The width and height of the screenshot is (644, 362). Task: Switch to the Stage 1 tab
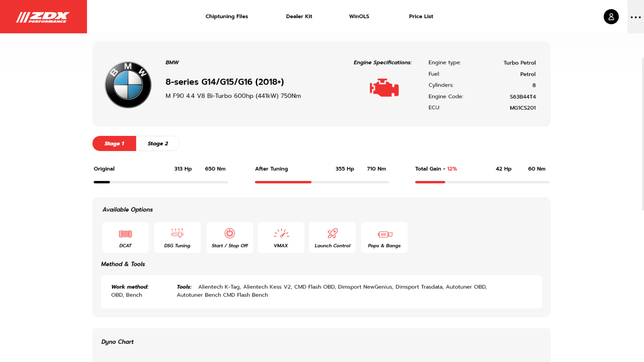click(114, 144)
